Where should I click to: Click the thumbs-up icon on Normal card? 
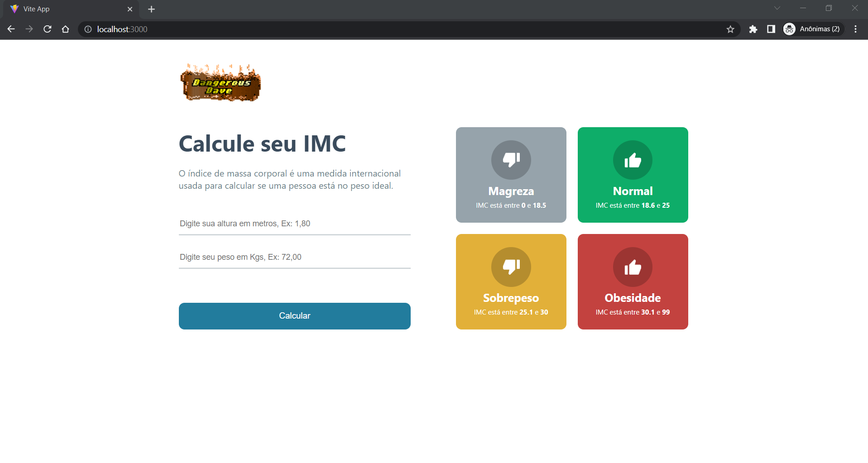[x=633, y=160]
